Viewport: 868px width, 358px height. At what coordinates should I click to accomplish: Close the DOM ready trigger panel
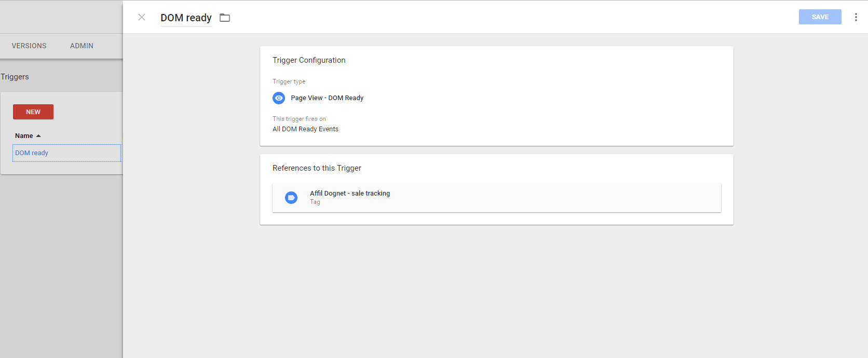[142, 17]
